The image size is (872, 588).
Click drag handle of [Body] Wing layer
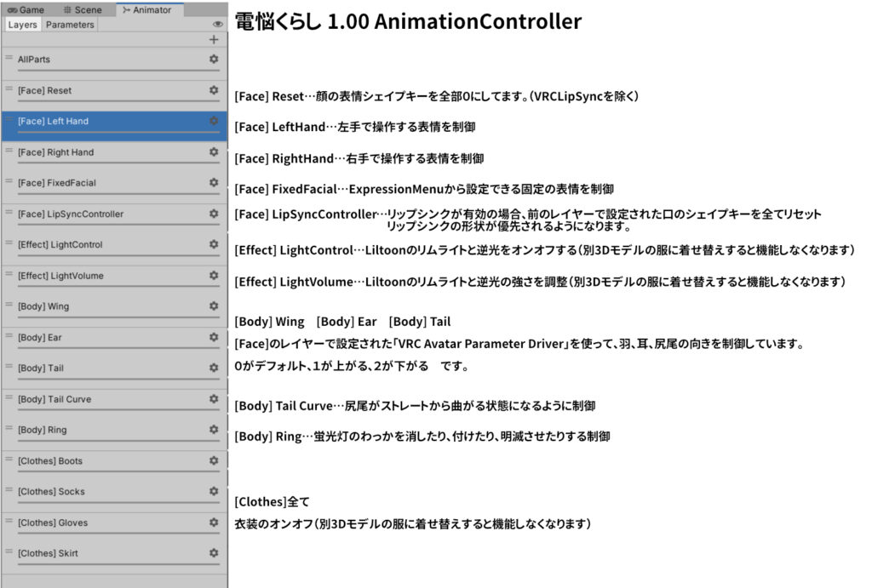tap(9, 304)
